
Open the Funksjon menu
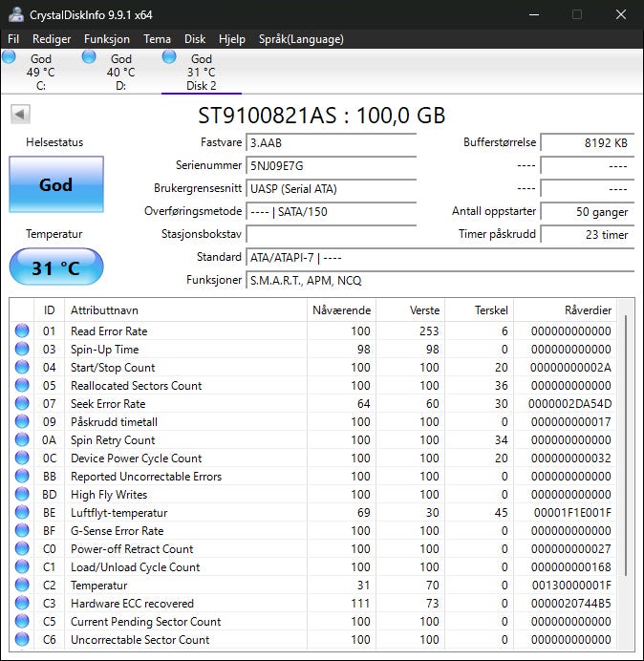pos(107,39)
